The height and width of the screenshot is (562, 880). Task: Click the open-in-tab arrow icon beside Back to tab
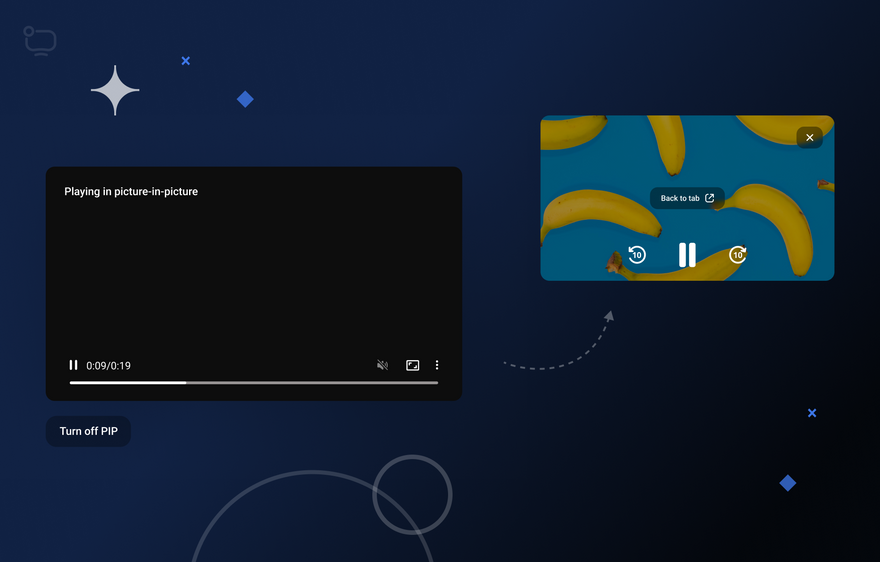pos(710,198)
